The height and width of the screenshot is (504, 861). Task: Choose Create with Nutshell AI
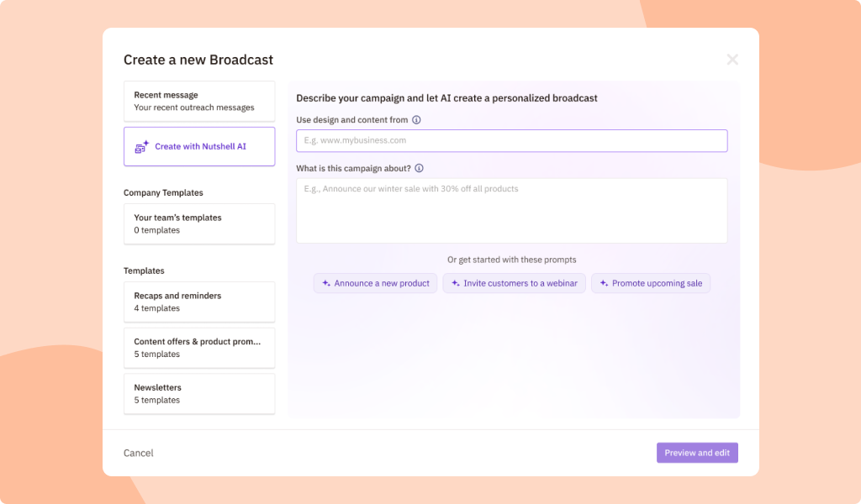pos(199,147)
